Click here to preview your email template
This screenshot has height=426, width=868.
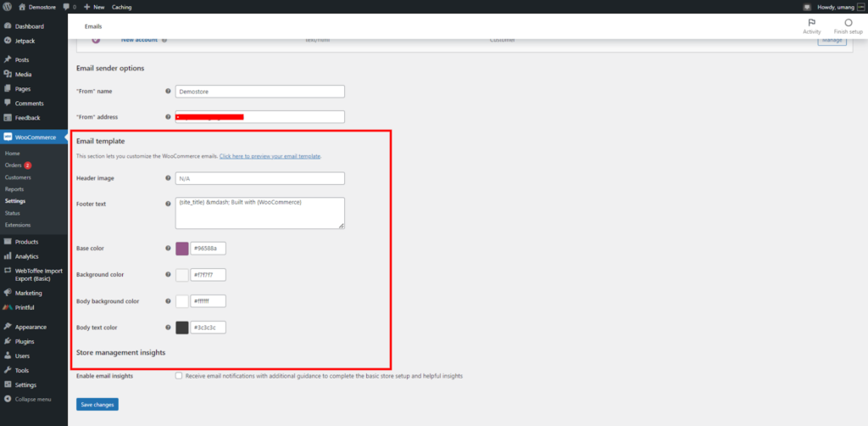[x=270, y=156]
